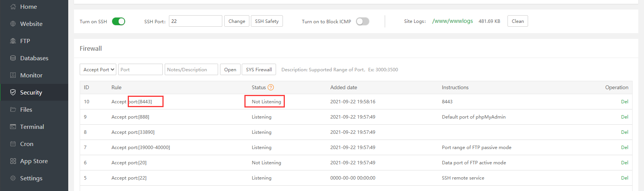
Task: Click the Monitor icon in sidebar
Action: (x=13, y=75)
